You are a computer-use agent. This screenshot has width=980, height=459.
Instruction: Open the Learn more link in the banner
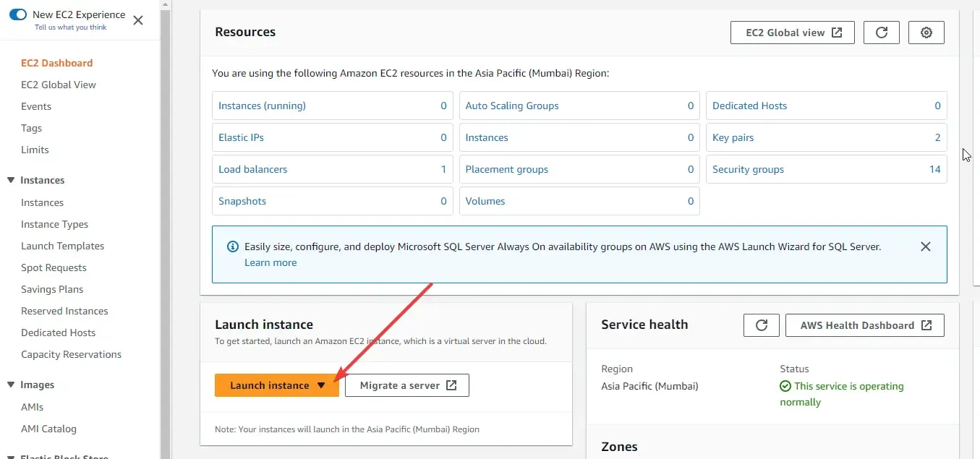[x=270, y=262]
